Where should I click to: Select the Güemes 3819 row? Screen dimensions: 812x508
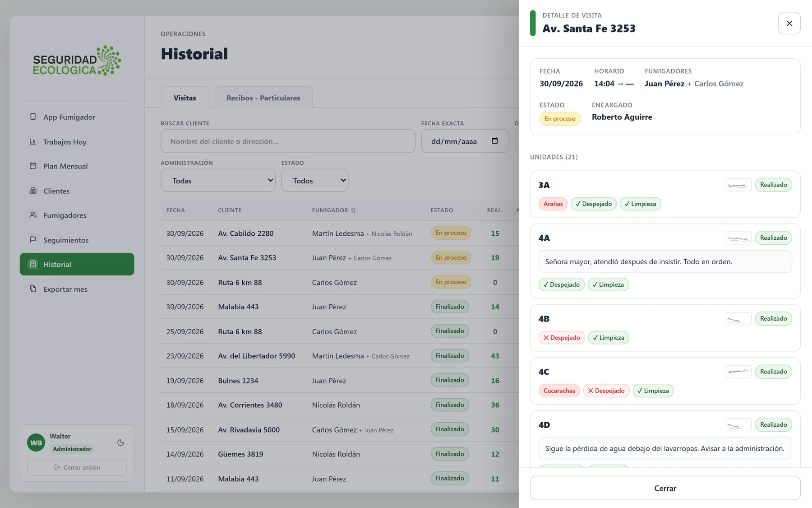coord(339,454)
